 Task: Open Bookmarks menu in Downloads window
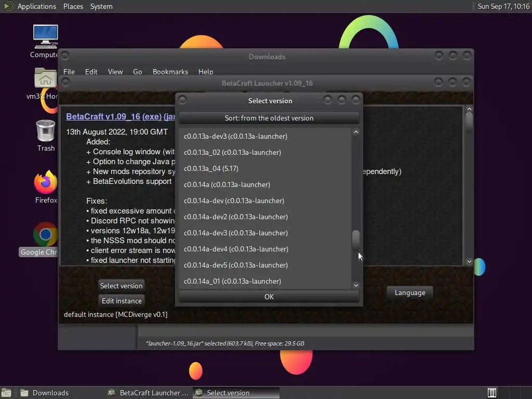point(170,72)
